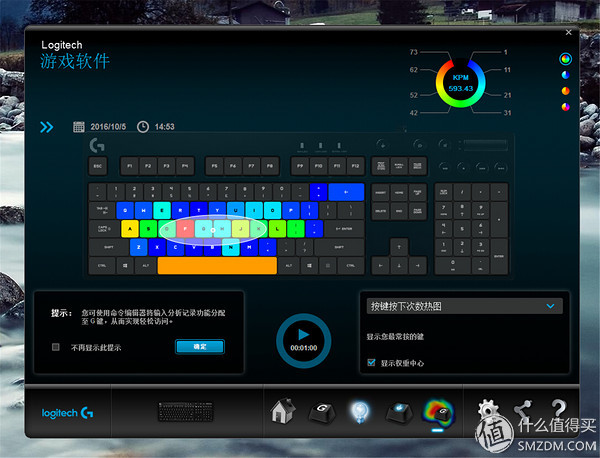Click the ESC key on keyboard
This screenshot has width=600, height=458.
pyautogui.click(x=98, y=166)
